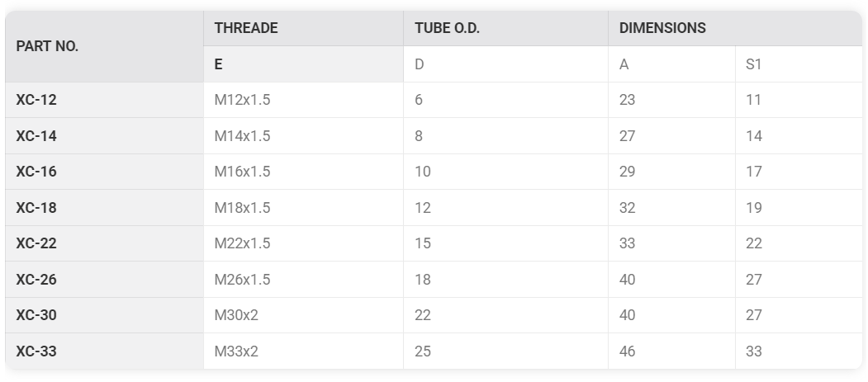868x382 pixels.
Task: Select part number XC-12
Action: (36, 100)
